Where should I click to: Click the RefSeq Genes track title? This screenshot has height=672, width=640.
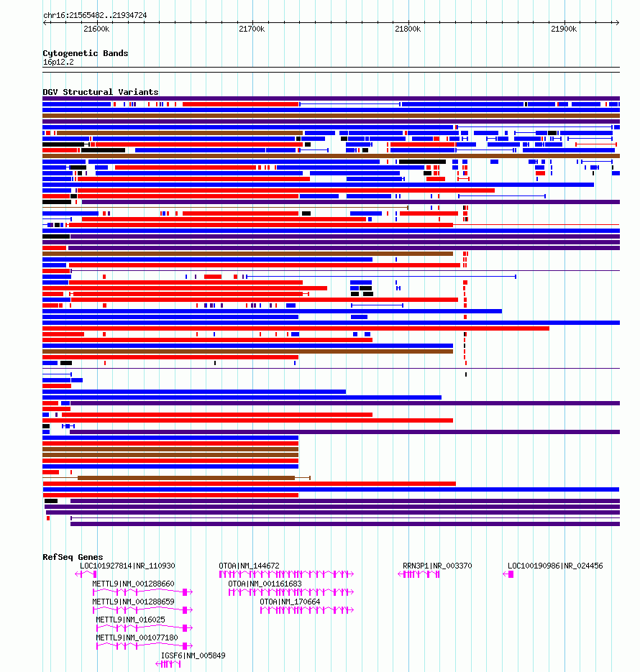pos(73,557)
